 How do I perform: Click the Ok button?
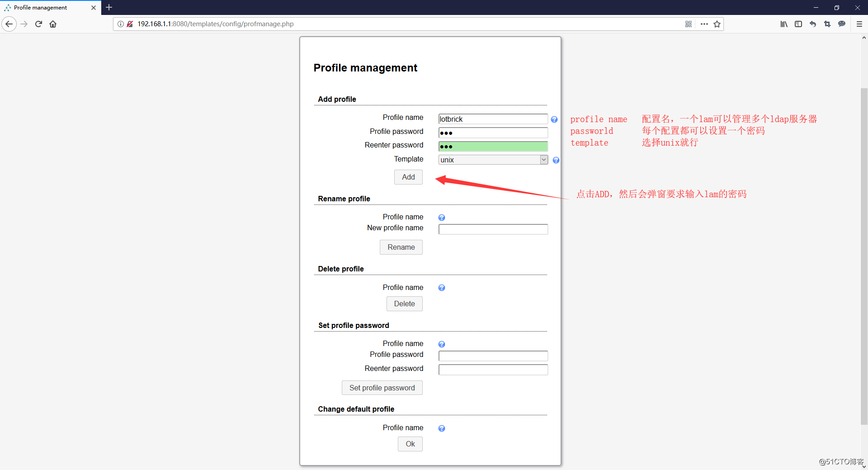(410, 444)
